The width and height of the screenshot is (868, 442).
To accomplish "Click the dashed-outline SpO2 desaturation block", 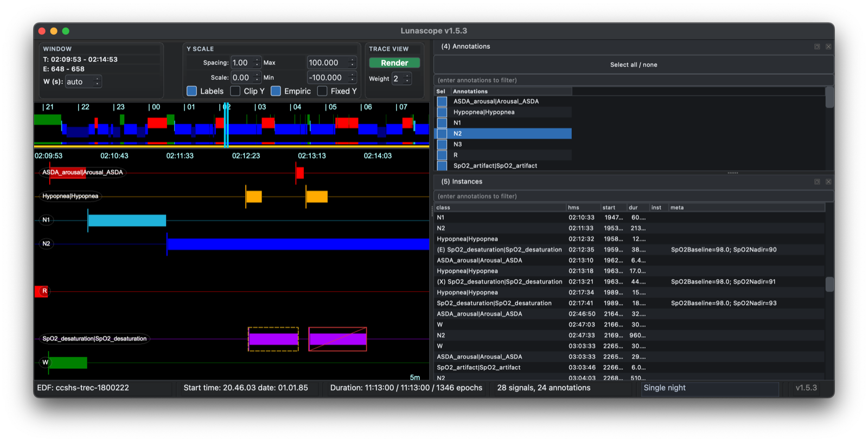I will (273, 339).
